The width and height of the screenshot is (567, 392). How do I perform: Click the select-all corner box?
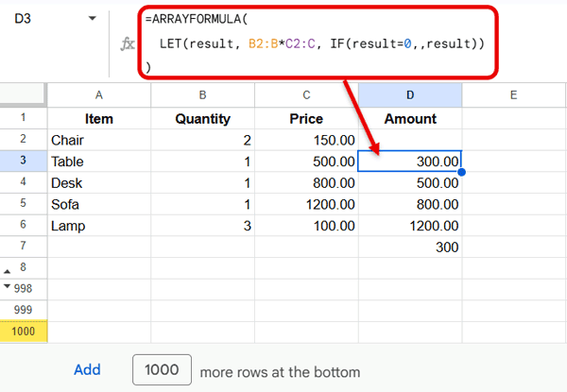(23, 94)
